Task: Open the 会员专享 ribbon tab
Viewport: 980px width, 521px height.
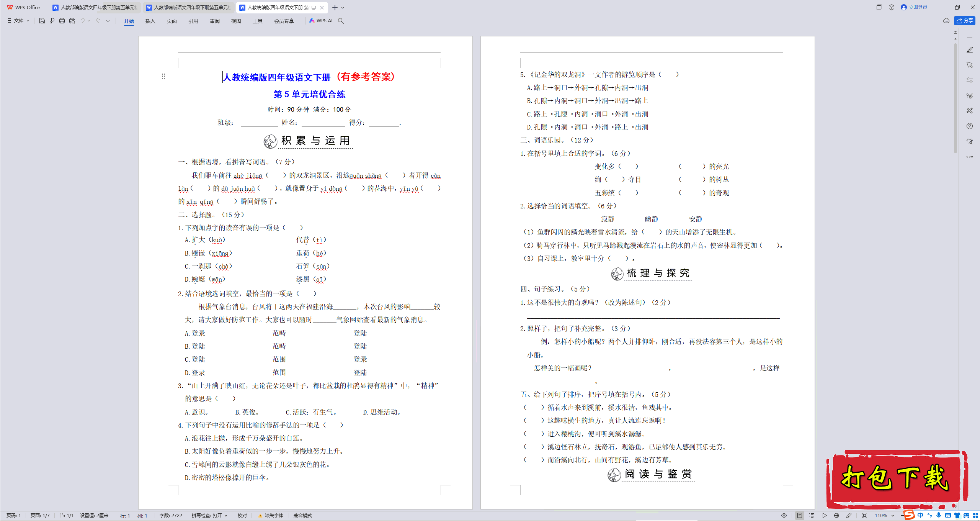Action: point(284,21)
